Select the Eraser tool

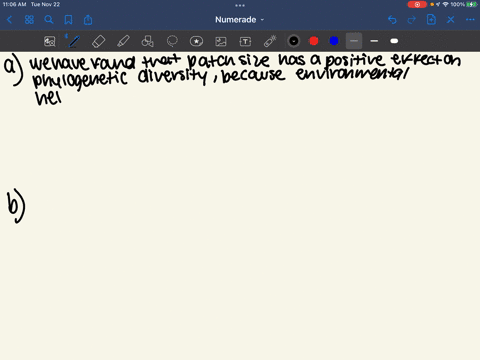point(98,41)
